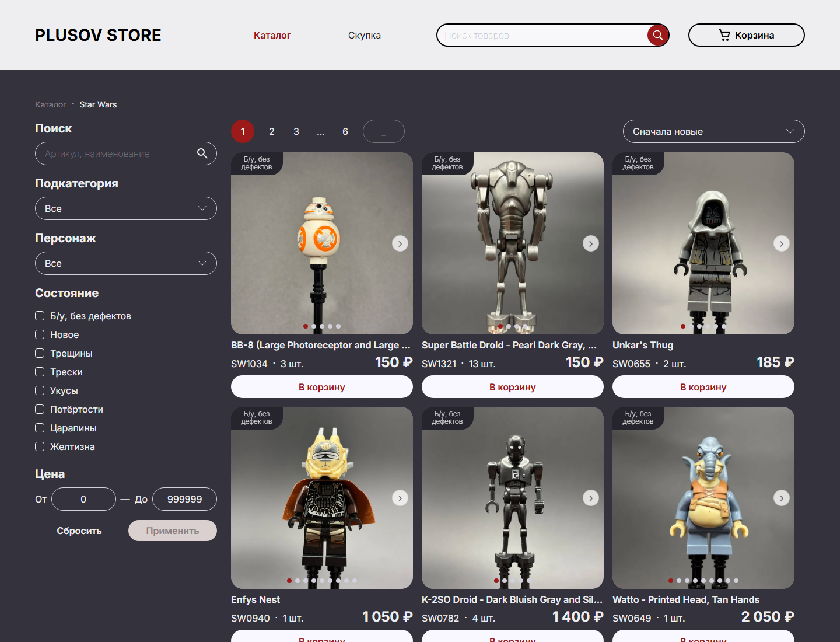This screenshot has width=840, height=642.
Task: Open the Каталог menu item
Action: point(272,35)
